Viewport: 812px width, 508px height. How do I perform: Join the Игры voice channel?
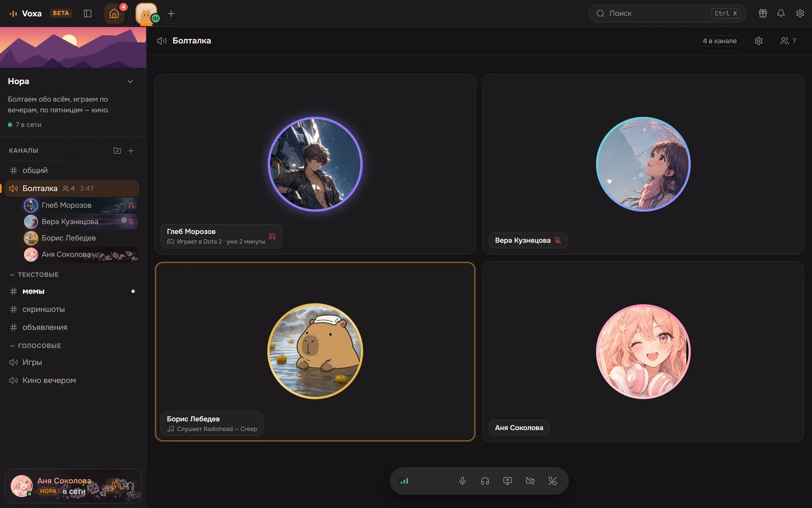(71, 362)
